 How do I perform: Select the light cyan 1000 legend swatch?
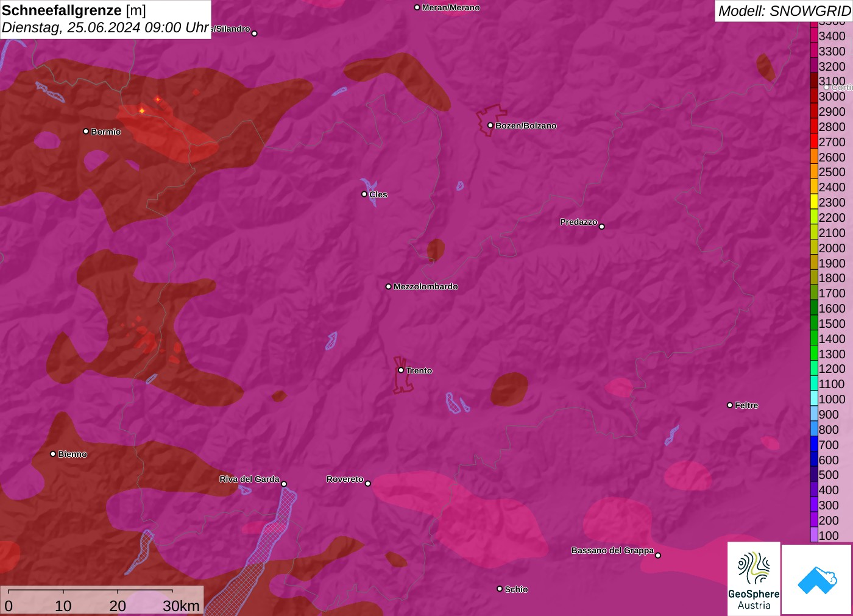(x=814, y=398)
